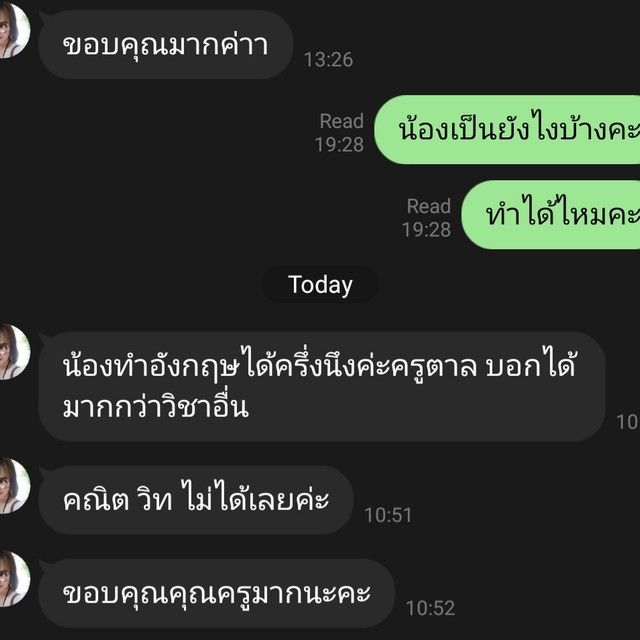Screen dimensions: 640x640
Task: View avatar beside 'คณิต วิท ไม่ได้เลยค่ะ'
Action: pyautogui.click(x=14, y=486)
